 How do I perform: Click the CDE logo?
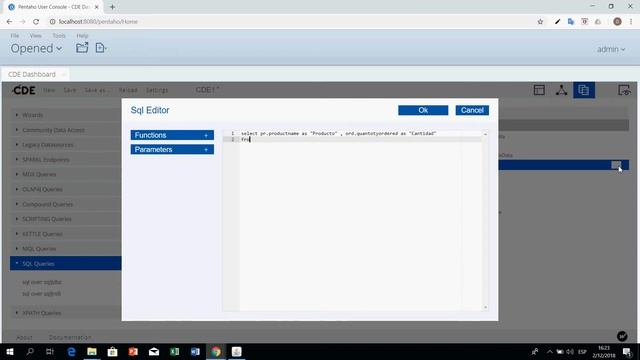(x=24, y=90)
